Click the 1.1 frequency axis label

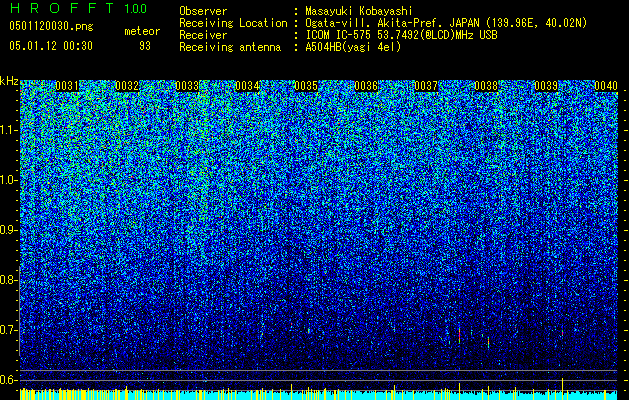(x=9, y=130)
